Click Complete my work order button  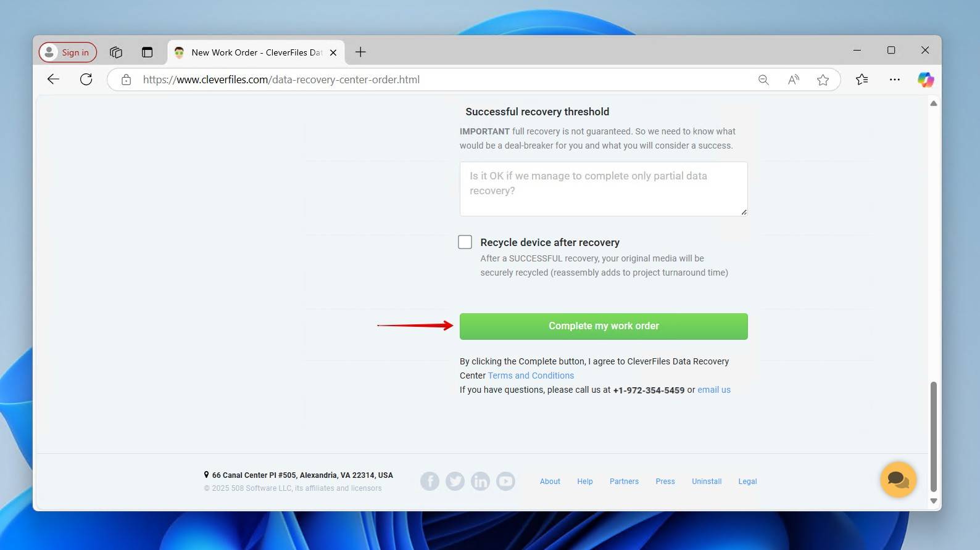click(604, 326)
